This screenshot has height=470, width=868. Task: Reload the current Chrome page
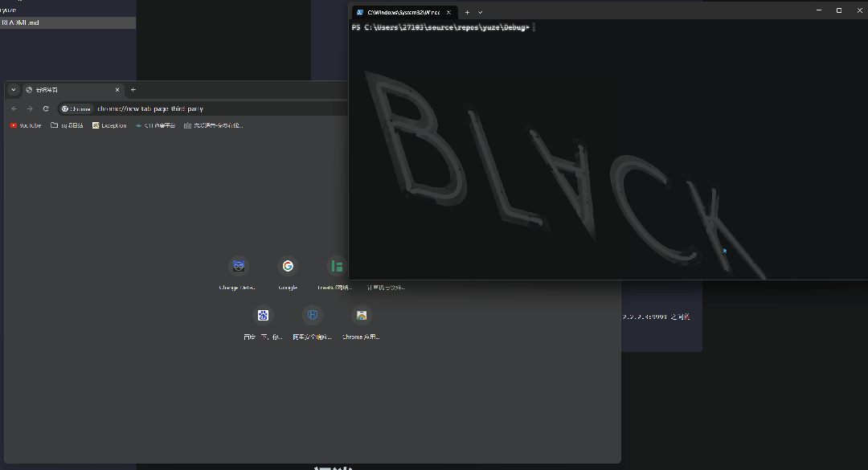coord(46,108)
